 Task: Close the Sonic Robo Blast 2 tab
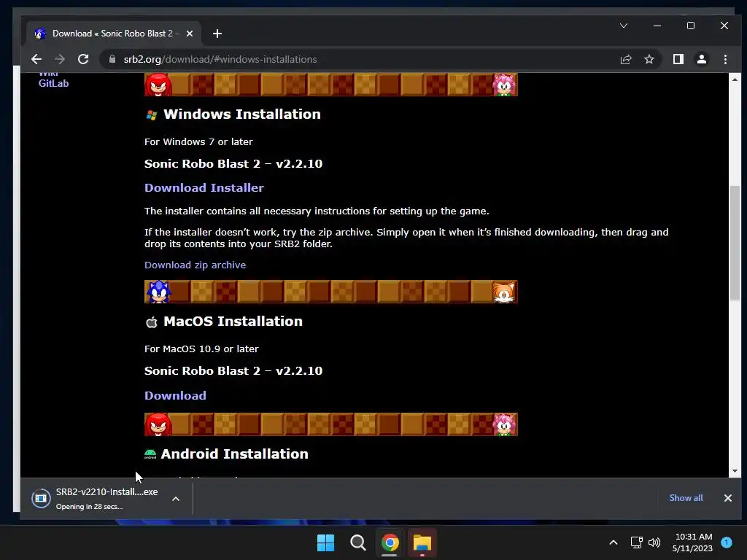click(190, 34)
